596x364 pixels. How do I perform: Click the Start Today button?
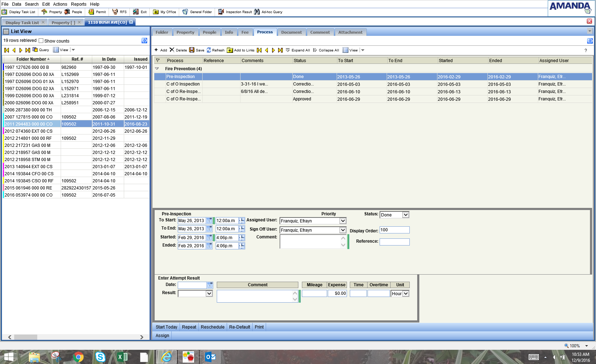pyautogui.click(x=166, y=327)
